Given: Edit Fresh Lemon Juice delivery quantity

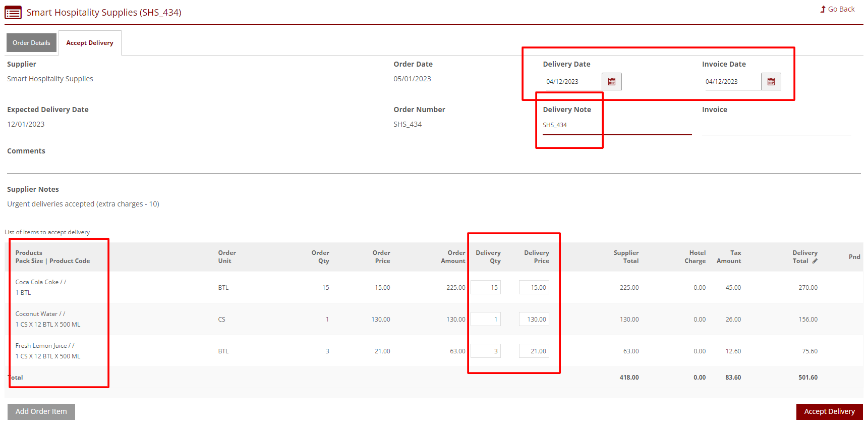Looking at the screenshot, I should (x=486, y=351).
